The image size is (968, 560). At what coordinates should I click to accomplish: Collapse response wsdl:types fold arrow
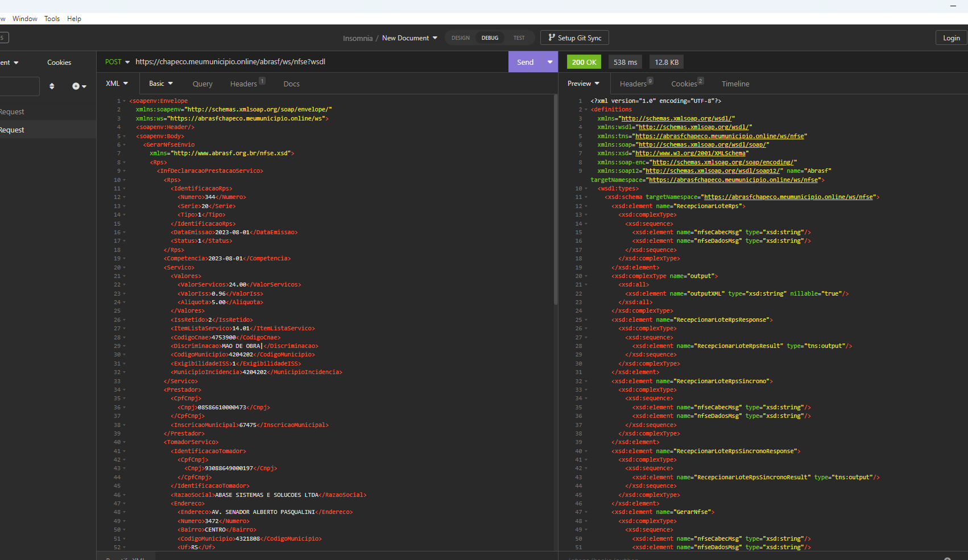(586, 189)
